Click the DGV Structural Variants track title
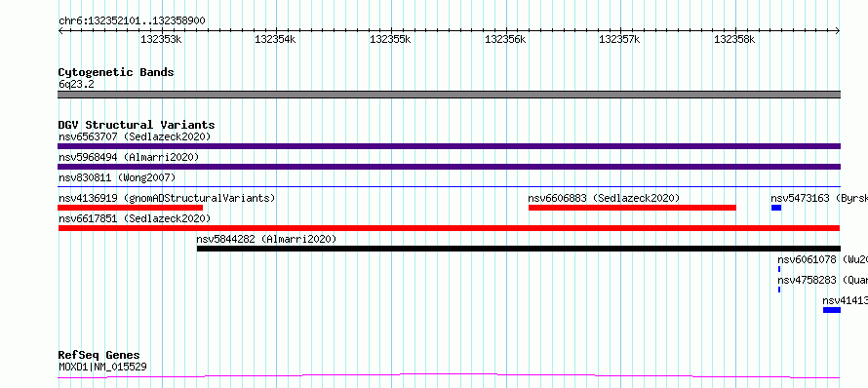The image size is (868, 388). pos(137,125)
